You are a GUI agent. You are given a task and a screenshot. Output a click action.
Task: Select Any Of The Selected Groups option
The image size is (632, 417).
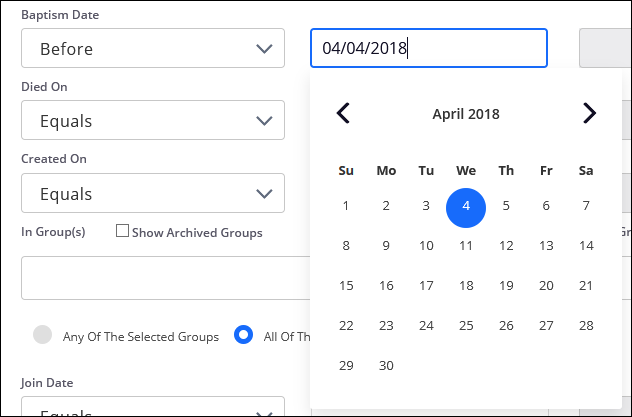point(42,336)
